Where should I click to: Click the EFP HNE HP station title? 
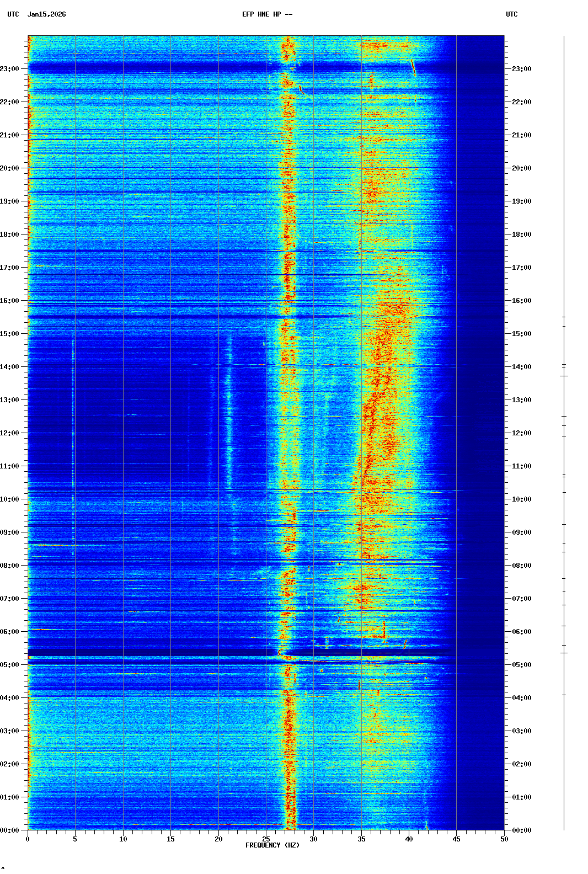click(x=267, y=14)
